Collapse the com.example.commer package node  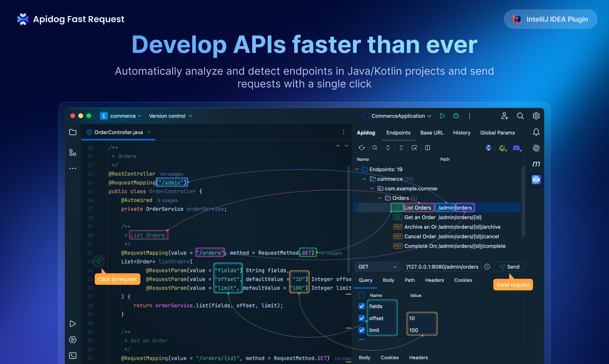pos(372,188)
